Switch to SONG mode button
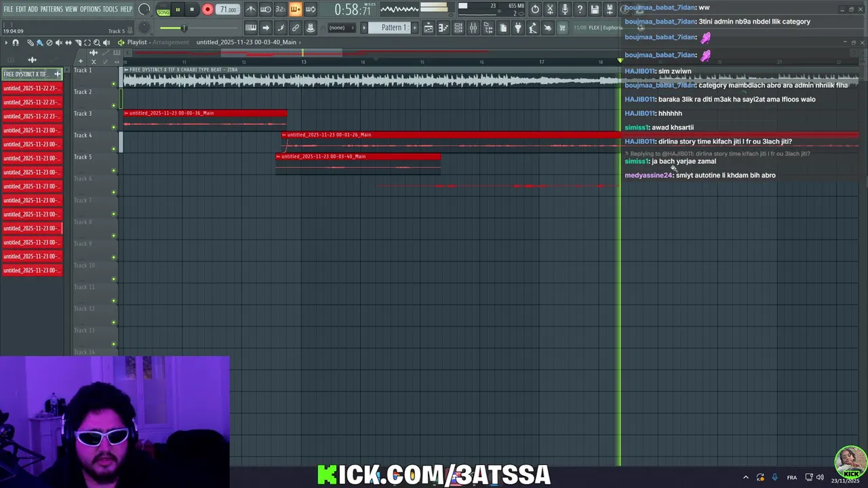The height and width of the screenshot is (488, 868). coord(163,12)
